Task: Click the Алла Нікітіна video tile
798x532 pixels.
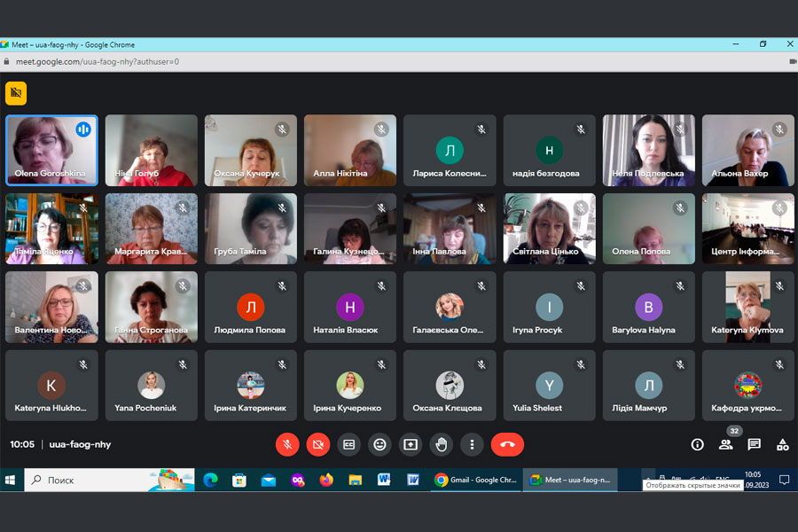Action: pyautogui.click(x=350, y=150)
